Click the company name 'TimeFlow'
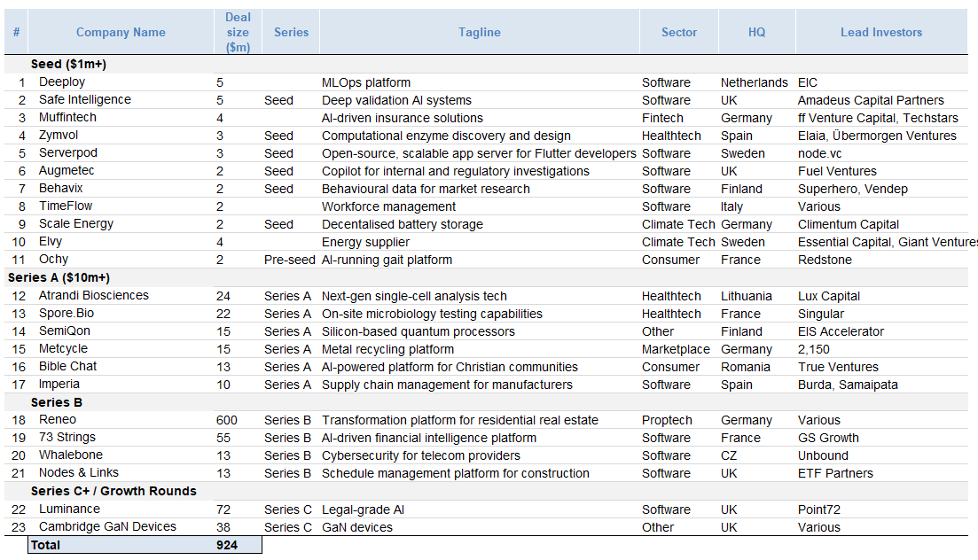Screen dimensions: 978x560 click(x=66, y=206)
